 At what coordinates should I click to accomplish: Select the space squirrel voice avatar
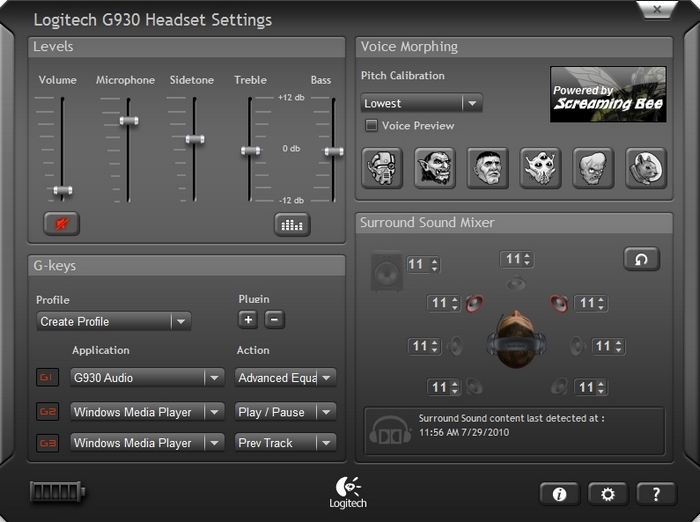click(x=646, y=168)
